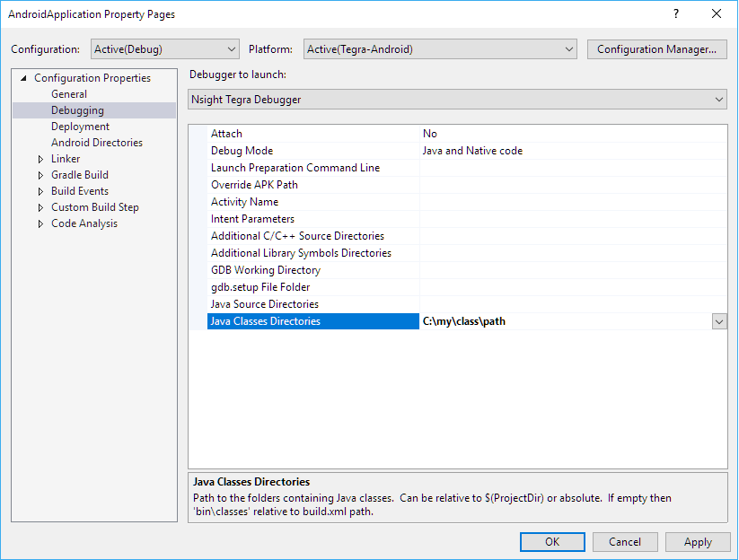Select the Debug Mode property row

point(242,151)
